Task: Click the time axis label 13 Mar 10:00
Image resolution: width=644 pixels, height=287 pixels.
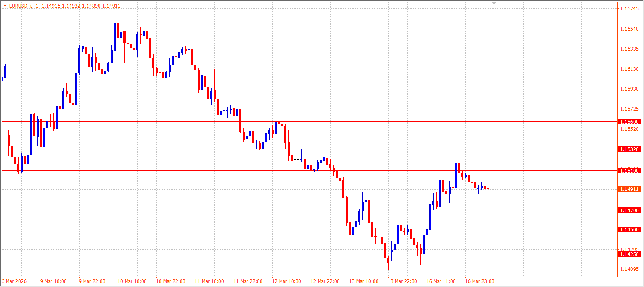Action: coord(364,281)
